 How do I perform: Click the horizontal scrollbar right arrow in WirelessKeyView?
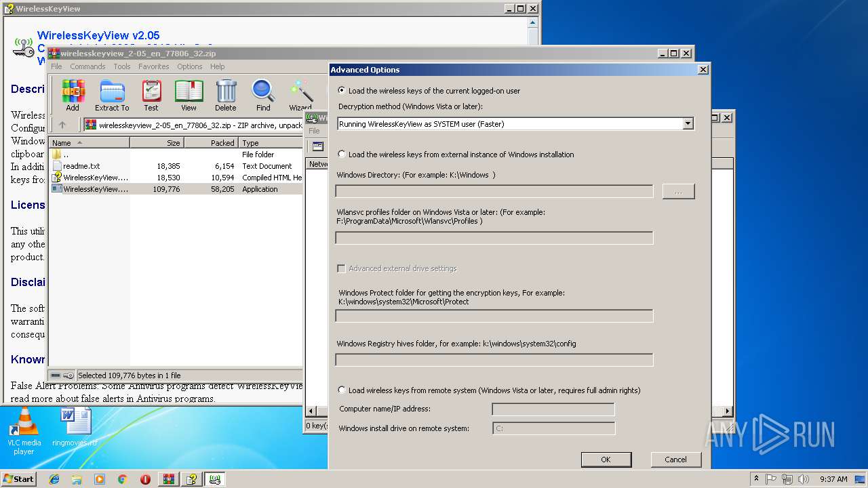coord(728,411)
